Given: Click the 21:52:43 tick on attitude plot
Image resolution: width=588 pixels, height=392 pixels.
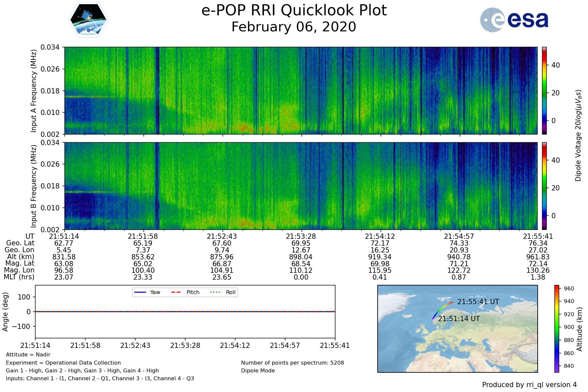Looking at the screenshot, I should point(135,345).
